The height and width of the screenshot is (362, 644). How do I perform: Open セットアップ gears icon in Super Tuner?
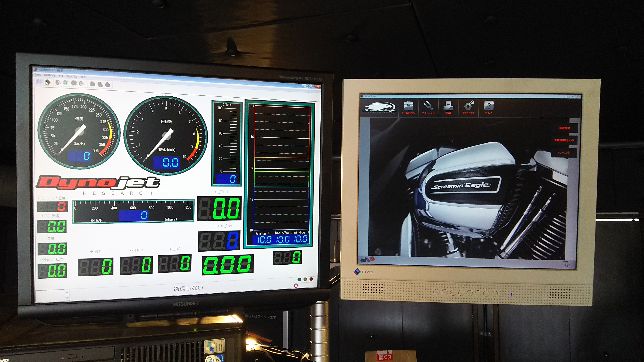tap(469, 108)
